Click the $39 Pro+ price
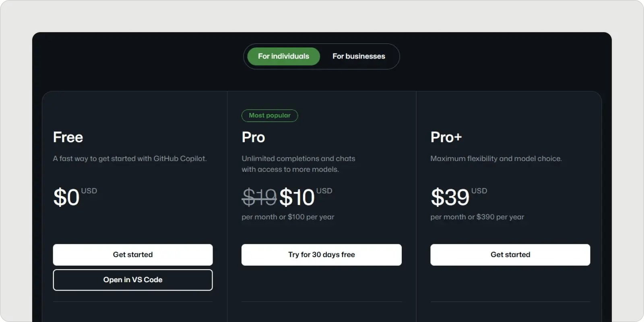Viewport: 644px width, 322px height. coord(450,197)
